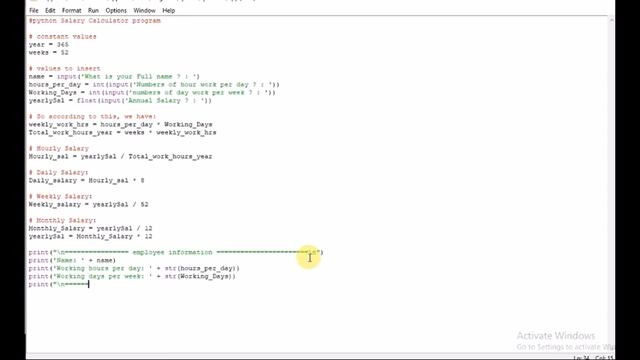Viewport: 640px width, 360px height.
Task: Place cursor in the last unfinished print line
Action: click(59, 284)
